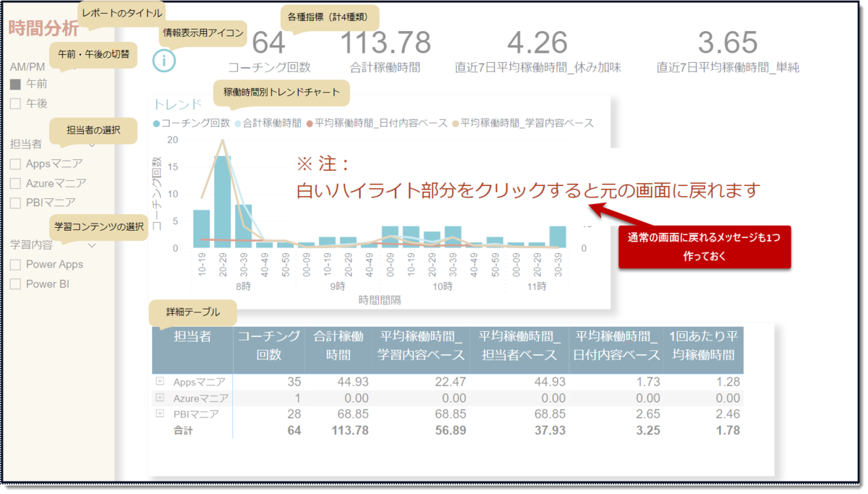This screenshot has height=494, width=868.
Task: Toggle the PBIマニア filter checkbox
Action: click(x=15, y=203)
